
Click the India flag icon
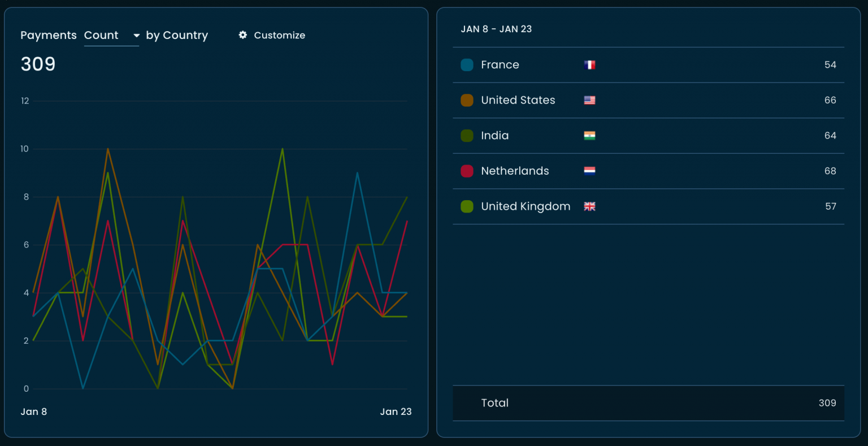tap(590, 135)
